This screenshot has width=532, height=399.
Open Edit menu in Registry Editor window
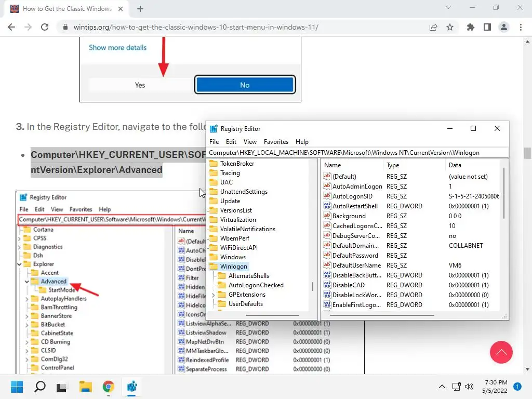tap(231, 142)
